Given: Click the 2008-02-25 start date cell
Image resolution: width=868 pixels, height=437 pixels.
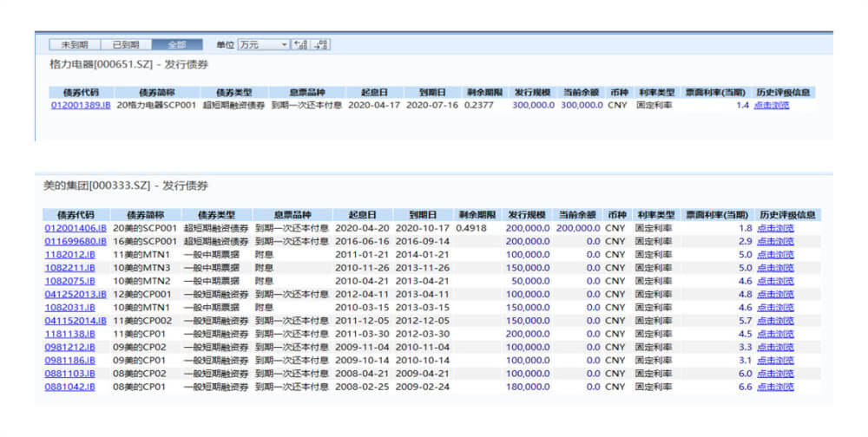Looking at the screenshot, I should 362,388.
